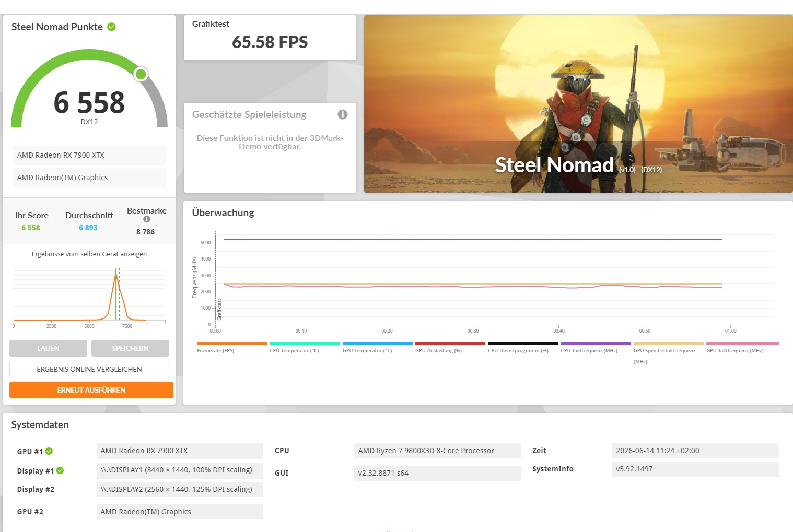Click the score distribution chart peak

116,273
